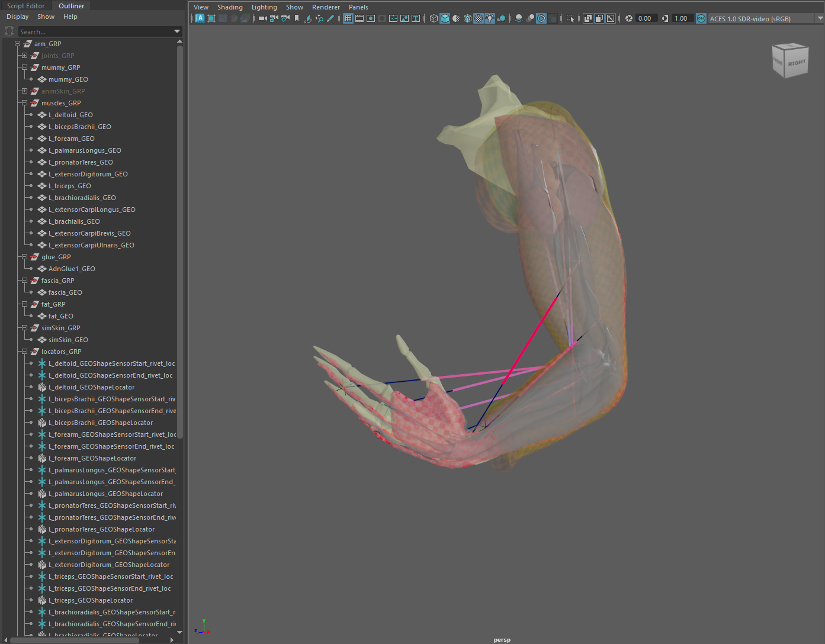Toggle the viewport Grid display

click(x=348, y=18)
